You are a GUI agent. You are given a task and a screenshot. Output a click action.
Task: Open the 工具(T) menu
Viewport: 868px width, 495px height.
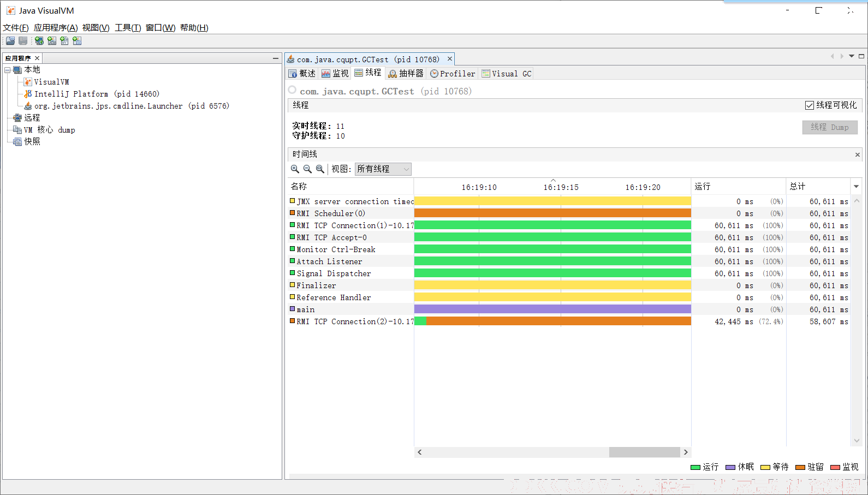tap(128, 28)
